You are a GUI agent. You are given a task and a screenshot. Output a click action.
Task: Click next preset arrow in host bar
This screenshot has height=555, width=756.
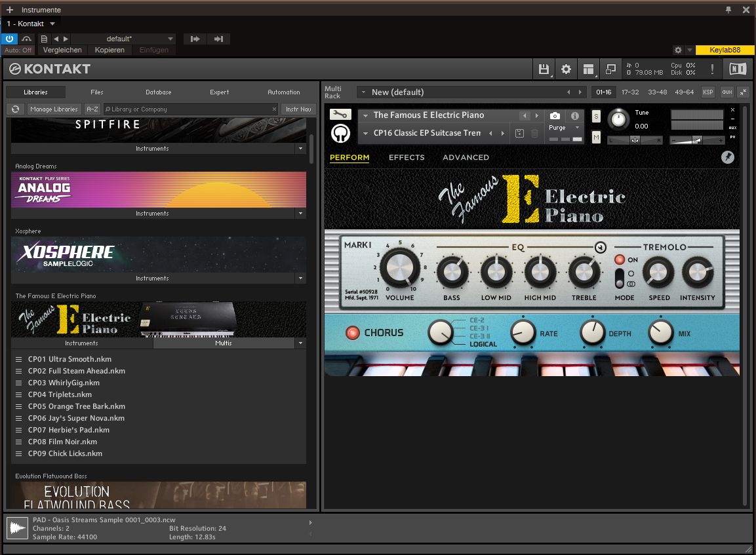pyautogui.click(x=66, y=39)
